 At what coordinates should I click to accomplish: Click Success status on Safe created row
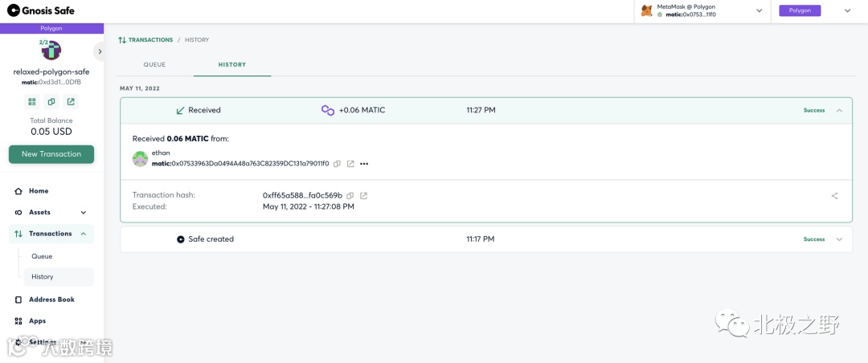tap(813, 239)
